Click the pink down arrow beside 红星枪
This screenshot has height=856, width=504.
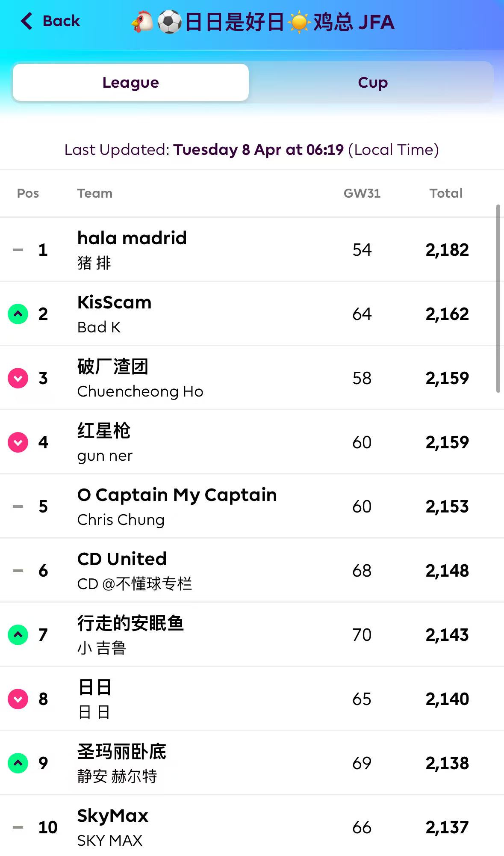[18, 442]
